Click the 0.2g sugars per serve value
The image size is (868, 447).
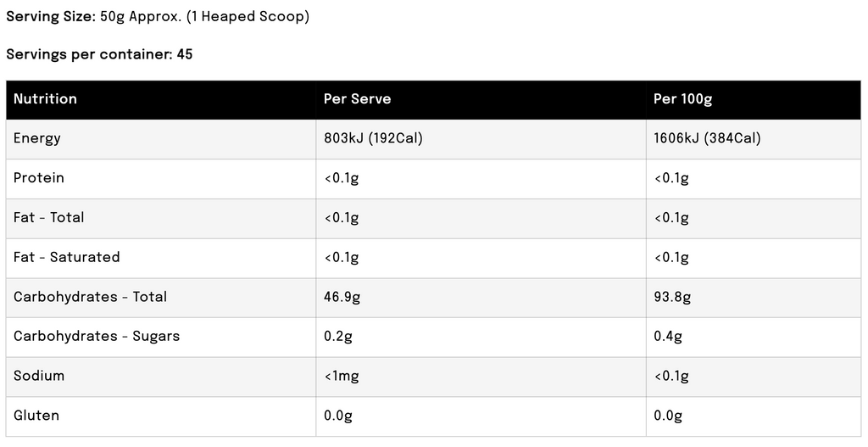337,337
